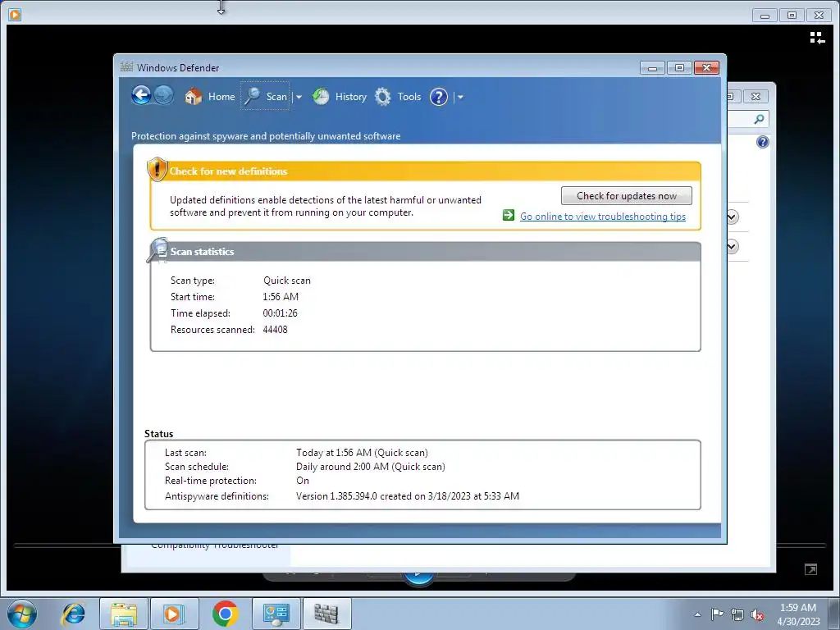Click the blue Help question mark
840x630 pixels.
tap(439, 97)
